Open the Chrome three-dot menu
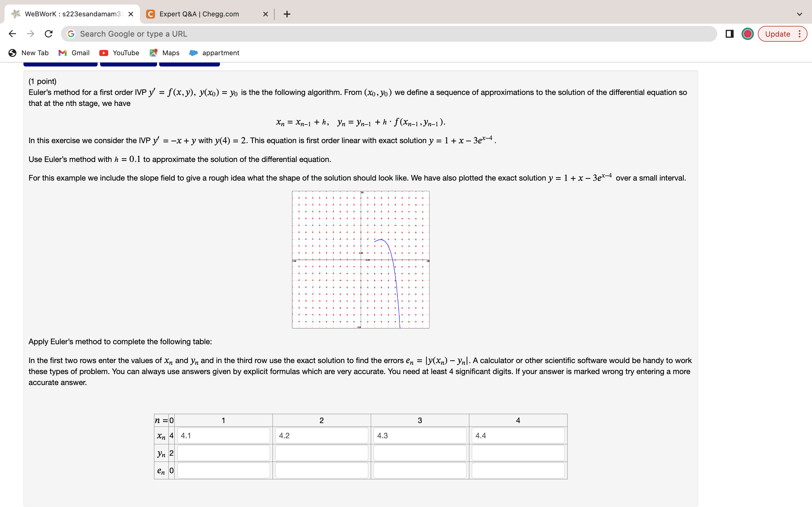Screen dimensions: 812x507 coord(800,34)
